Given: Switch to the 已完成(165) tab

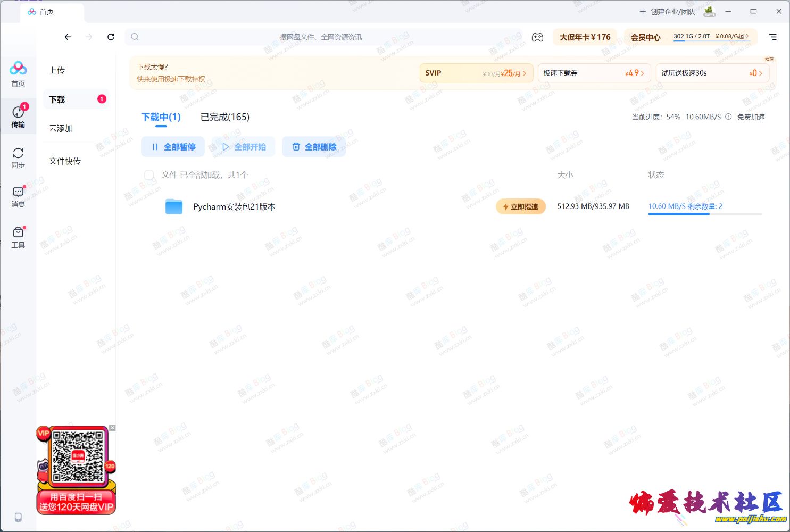Looking at the screenshot, I should [224, 117].
